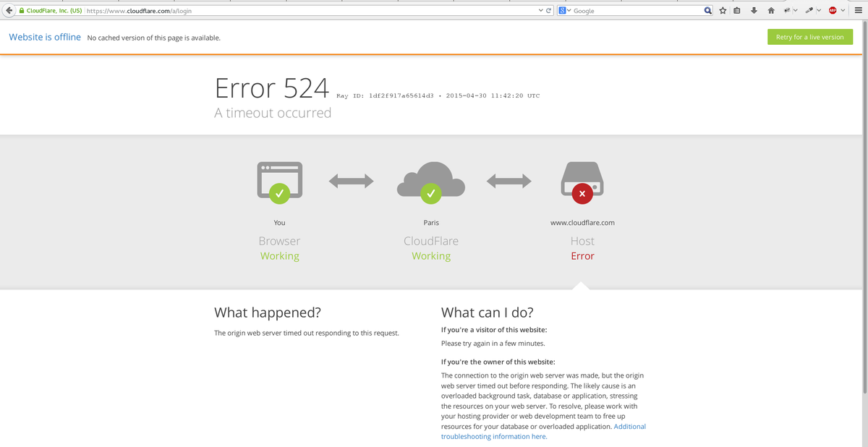868x447 pixels.
Task: Click the double arrow between Paris and Host
Action: point(509,181)
